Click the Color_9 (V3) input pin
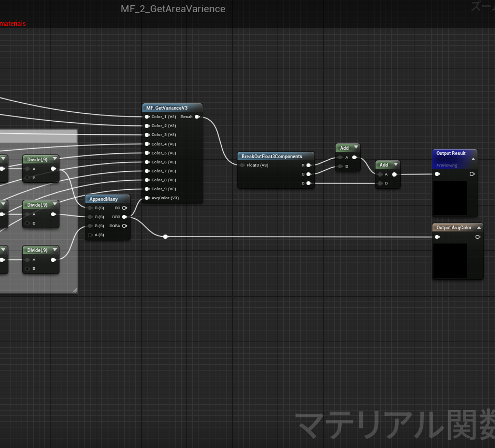 click(147, 189)
